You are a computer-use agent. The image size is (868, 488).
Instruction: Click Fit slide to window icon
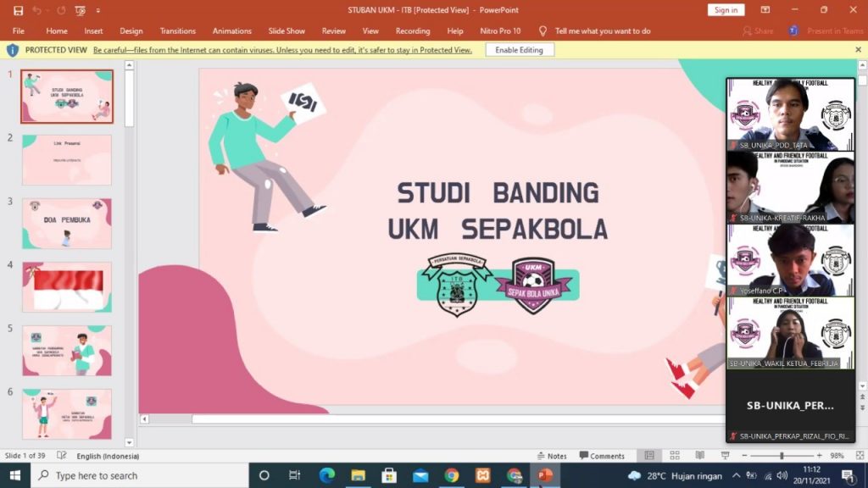[860, 455]
